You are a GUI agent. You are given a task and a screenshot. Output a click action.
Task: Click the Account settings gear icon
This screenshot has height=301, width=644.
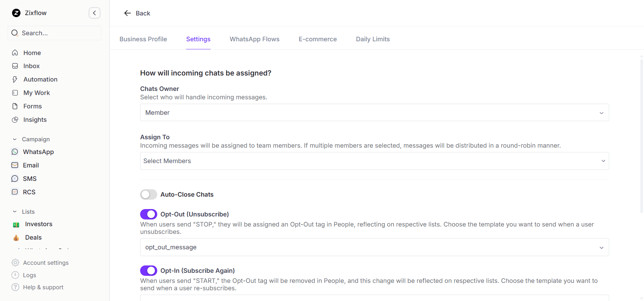tap(15, 263)
